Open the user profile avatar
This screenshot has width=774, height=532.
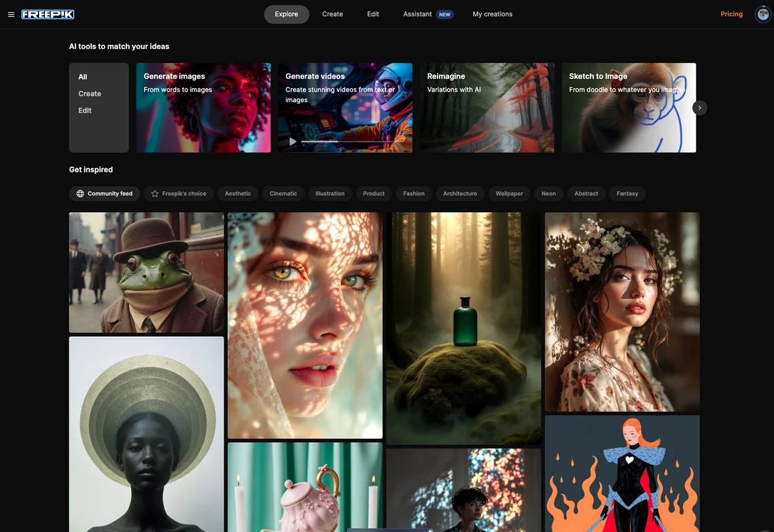click(762, 14)
